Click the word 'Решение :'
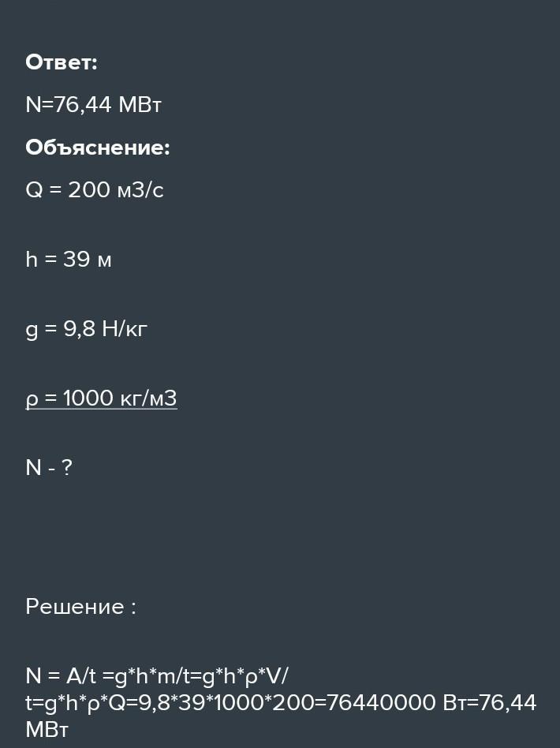This screenshot has width=560, height=748. 80,607
